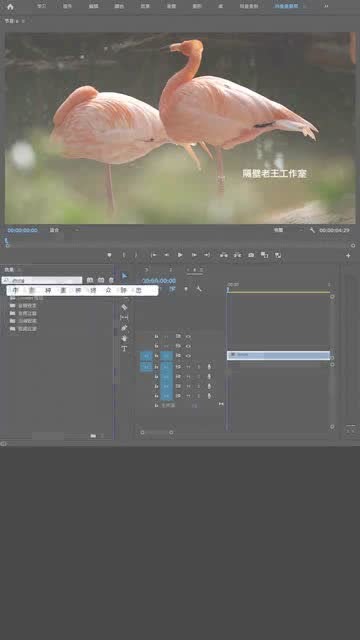This screenshot has width=360, height=640.
Task: Lock the V3 video track
Action: click(156, 336)
